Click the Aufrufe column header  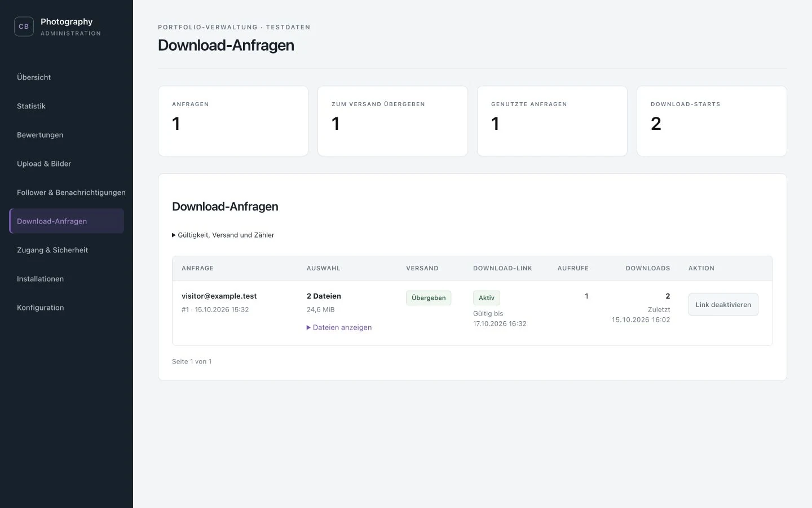[573, 268]
